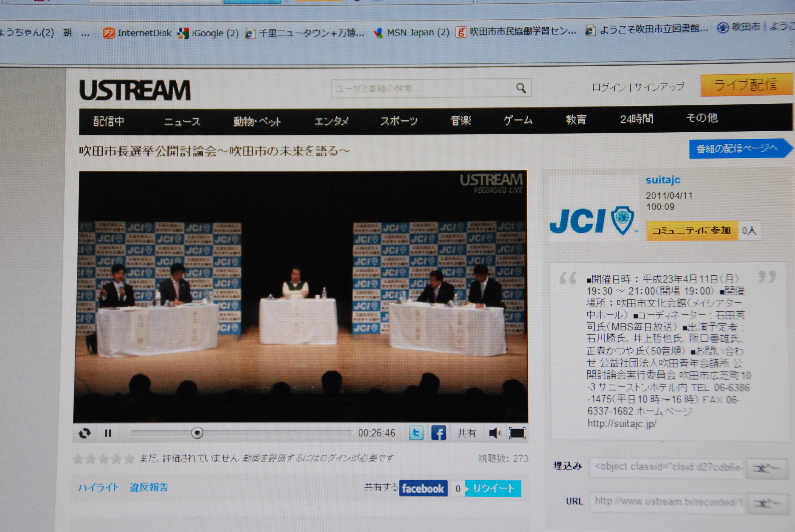Click the ハイライト link
Viewport: 795px width, 532px height.
tap(98, 487)
